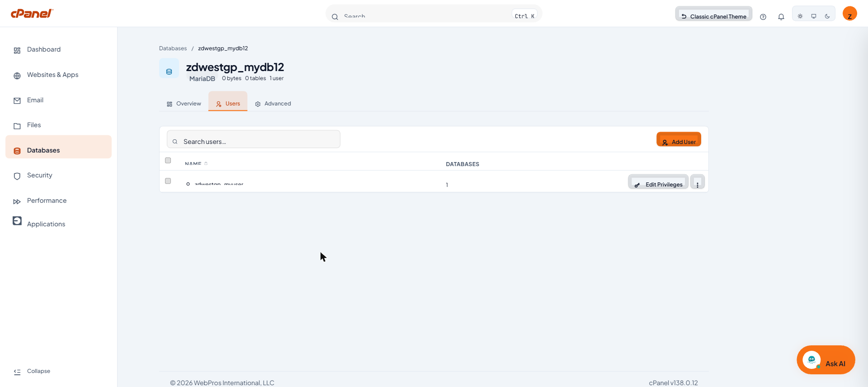The image size is (868, 387).
Task: Click the cPanel v138.0.12 version text
Action: click(673, 383)
